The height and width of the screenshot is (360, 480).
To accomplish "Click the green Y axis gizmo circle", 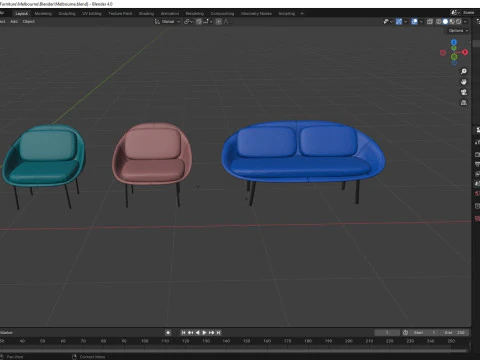I will pos(454,57).
